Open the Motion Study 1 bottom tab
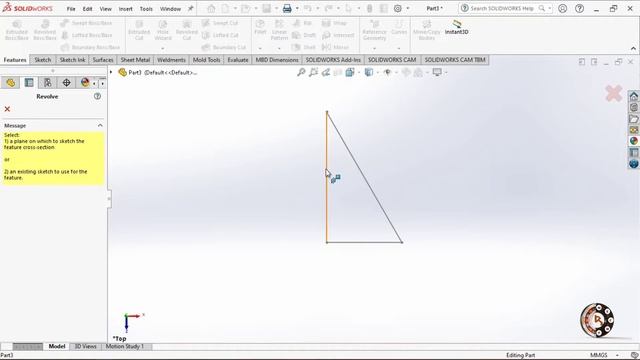The image size is (640, 360). tap(125, 347)
